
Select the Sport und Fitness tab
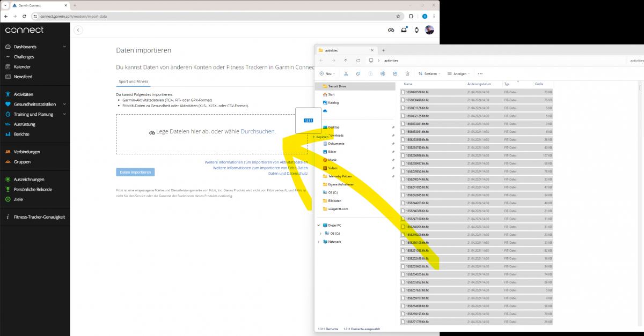pyautogui.click(x=134, y=81)
